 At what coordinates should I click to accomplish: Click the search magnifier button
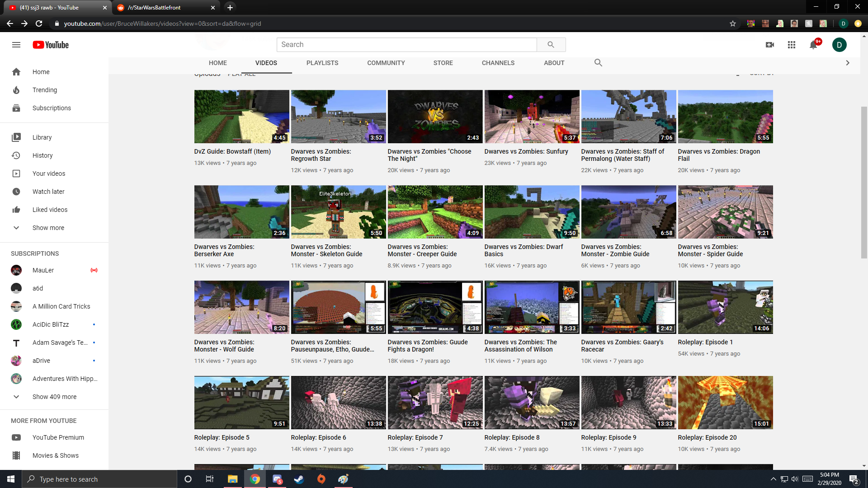point(551,45)
